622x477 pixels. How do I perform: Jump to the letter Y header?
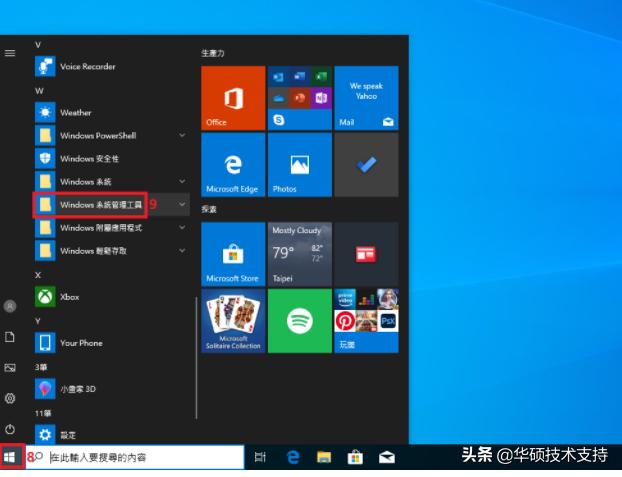(38, 321)
